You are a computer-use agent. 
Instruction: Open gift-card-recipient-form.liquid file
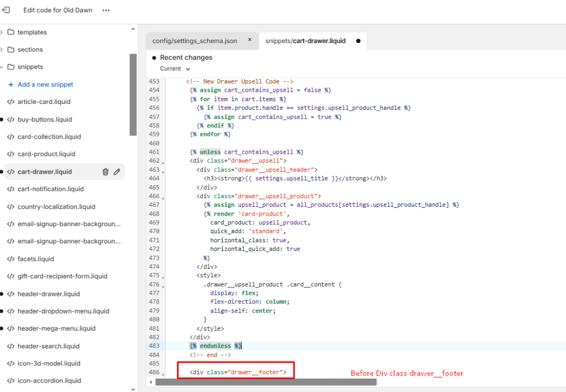pos(62,276)
